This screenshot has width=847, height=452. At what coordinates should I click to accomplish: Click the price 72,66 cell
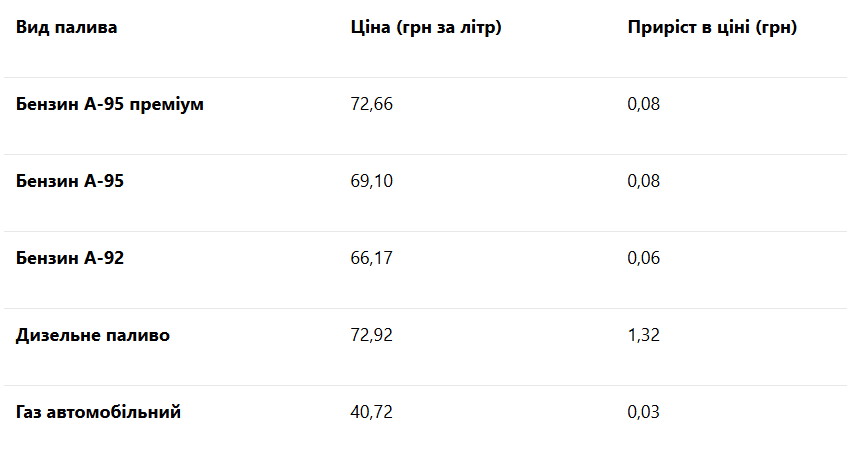coord(371,104)
